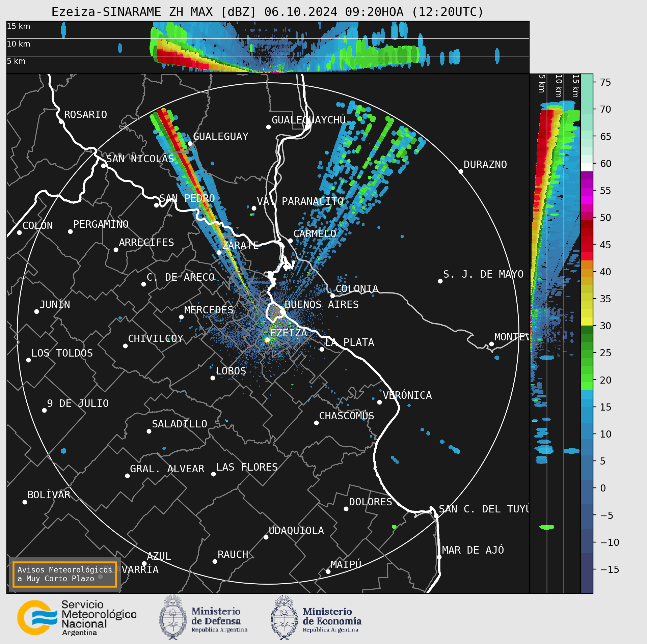The image size is (647, 644).
Task: Click the Dolores city marker
Action: coord(346,509)
